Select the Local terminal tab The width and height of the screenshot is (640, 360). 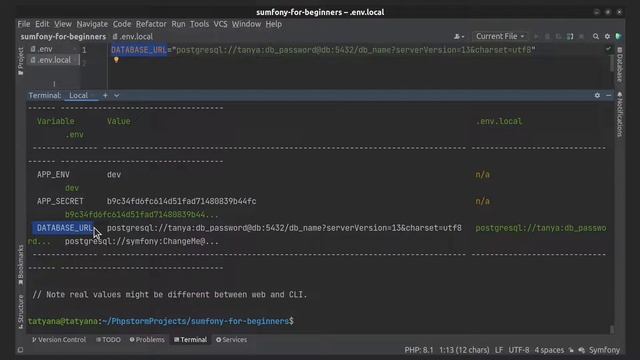78,95
